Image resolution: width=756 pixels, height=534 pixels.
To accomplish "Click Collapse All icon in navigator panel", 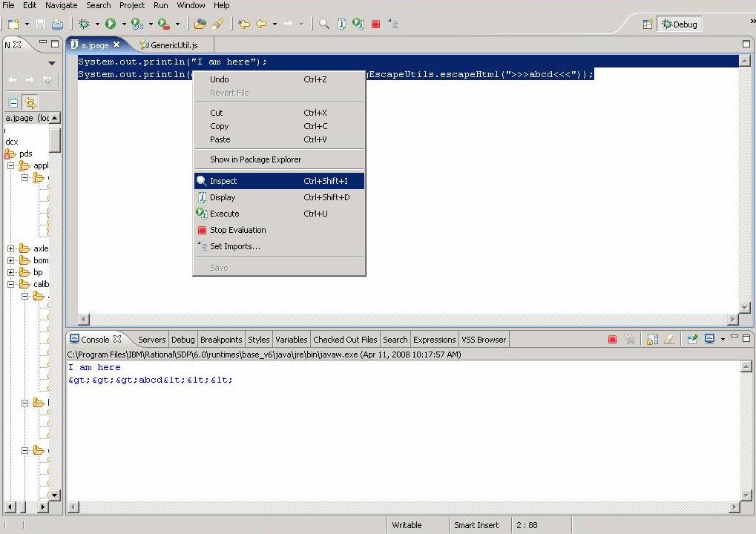I will point(13,102).
